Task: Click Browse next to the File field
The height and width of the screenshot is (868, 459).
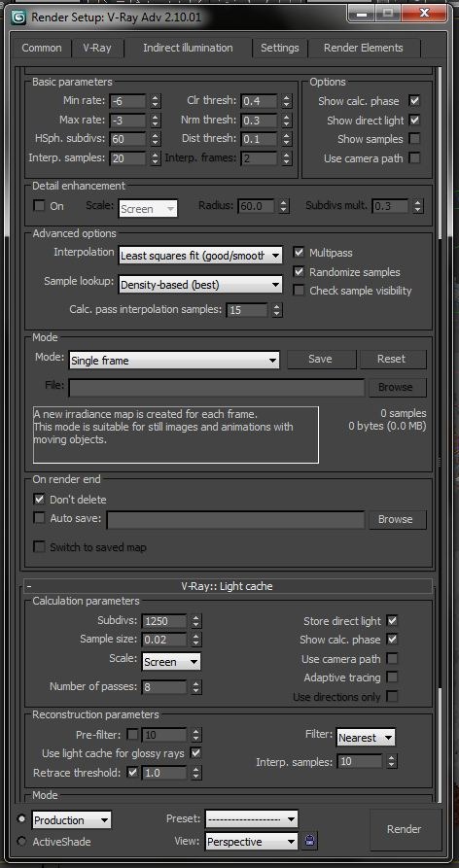Action: [396, 387]
